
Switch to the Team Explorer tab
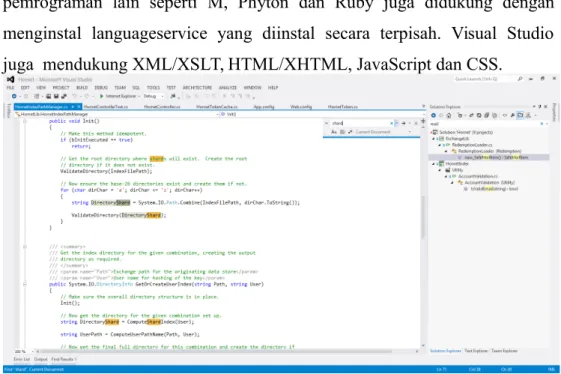point(504,351)
